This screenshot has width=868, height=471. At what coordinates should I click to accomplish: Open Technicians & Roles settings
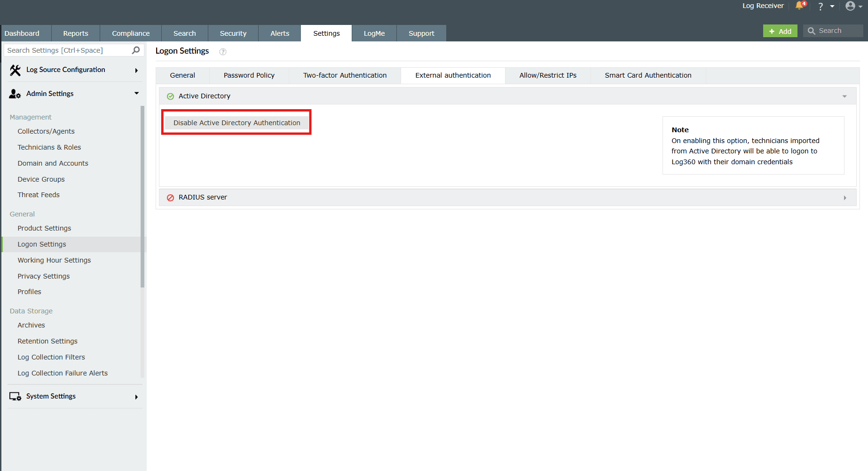coord(49,147)
